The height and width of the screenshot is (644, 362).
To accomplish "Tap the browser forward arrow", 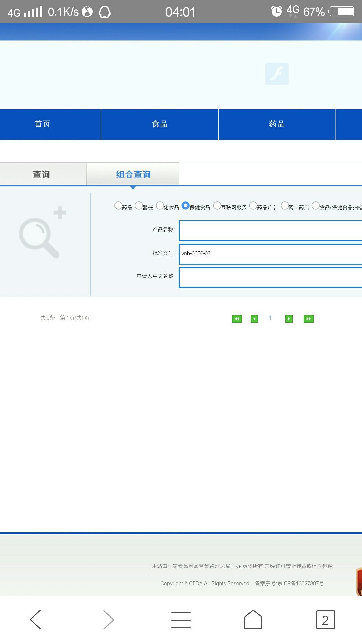I will tap(108, 620).
